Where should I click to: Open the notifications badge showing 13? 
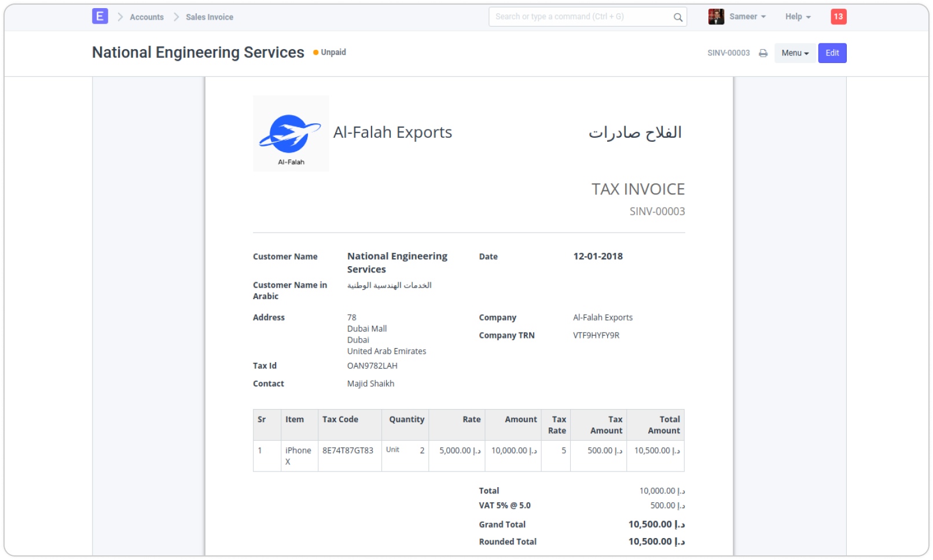click(x=839, y=17)
